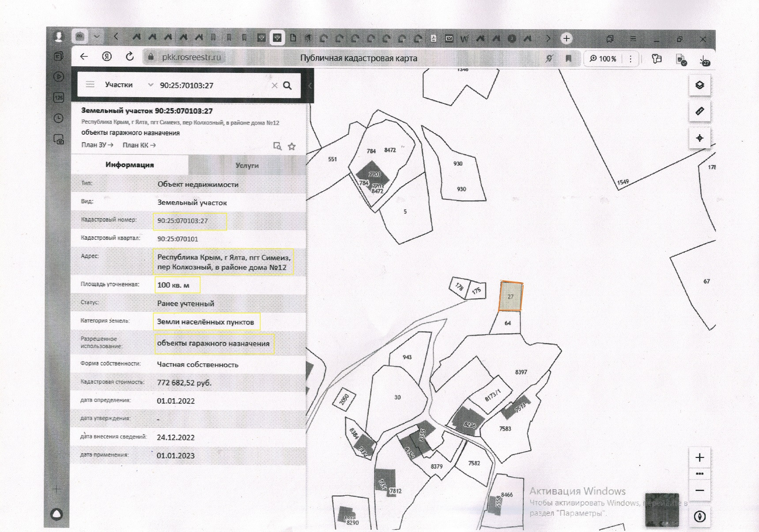This screenshot has width=759, height=532.
Task: Select parcel 551 on the map
Action: tap(332, 159)
